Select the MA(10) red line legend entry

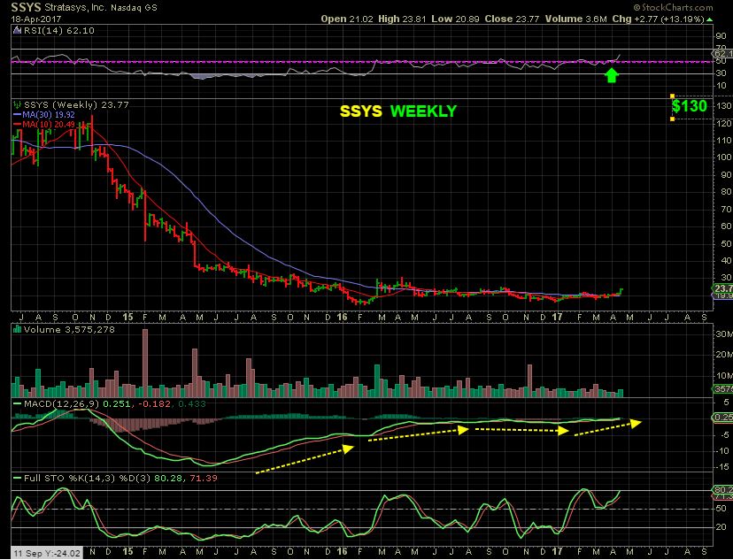[x=39, y=124]
